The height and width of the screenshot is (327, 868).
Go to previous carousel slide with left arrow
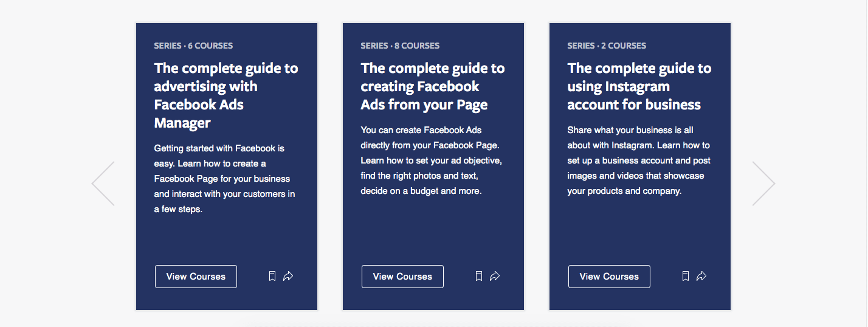click(x=103, y=184)
